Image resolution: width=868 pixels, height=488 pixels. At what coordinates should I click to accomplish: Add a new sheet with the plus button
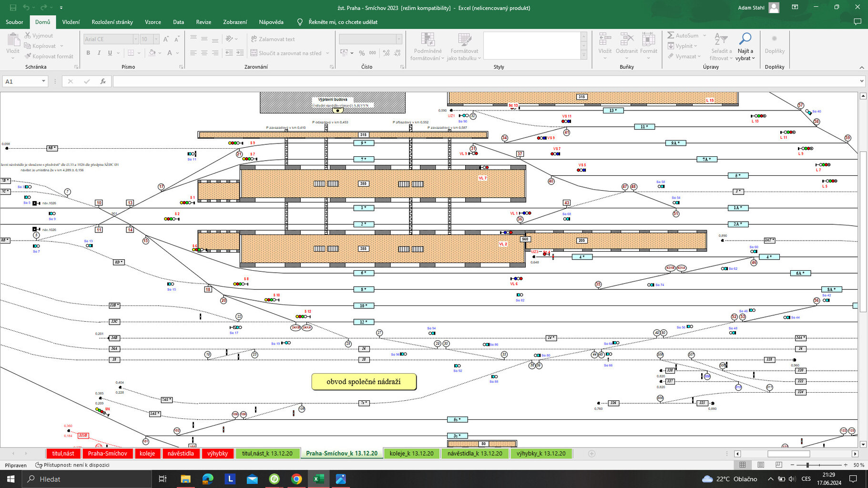click(592, 454)
